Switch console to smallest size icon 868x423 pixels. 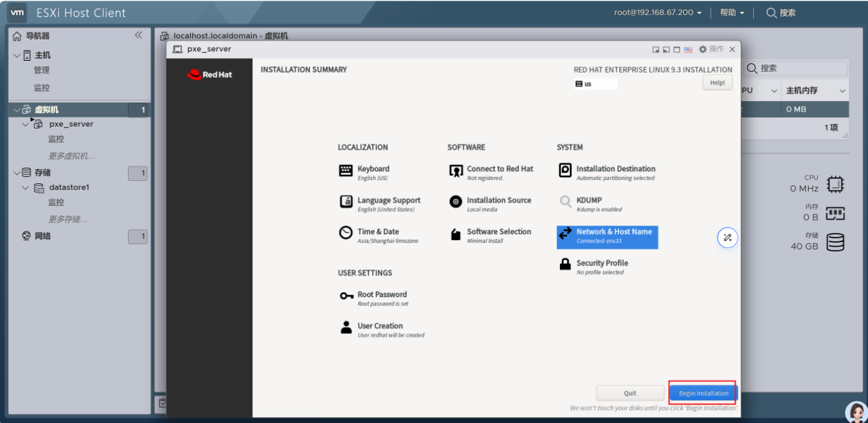coord(656,49)
